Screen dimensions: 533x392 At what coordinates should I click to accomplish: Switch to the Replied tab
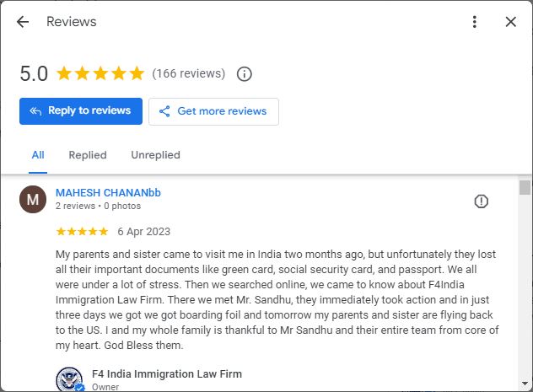tap(88, 155)
